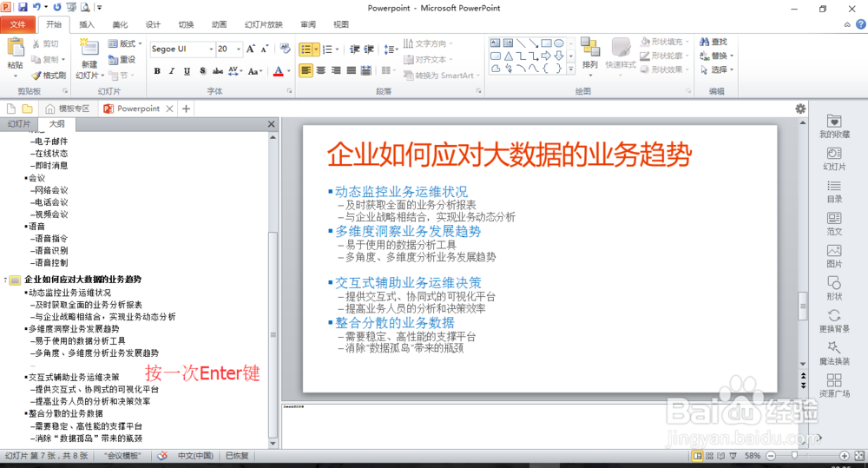
Task: Pick the rectangle shape from gallery
Action: pyautogui.click(x=546, y=43)
